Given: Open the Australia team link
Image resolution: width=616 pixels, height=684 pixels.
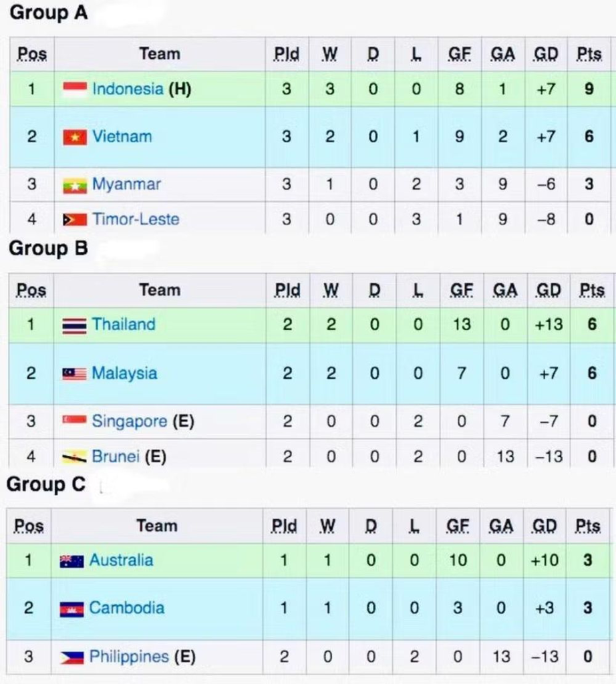Looking at the screenshot, I should [x=122, y=560].
